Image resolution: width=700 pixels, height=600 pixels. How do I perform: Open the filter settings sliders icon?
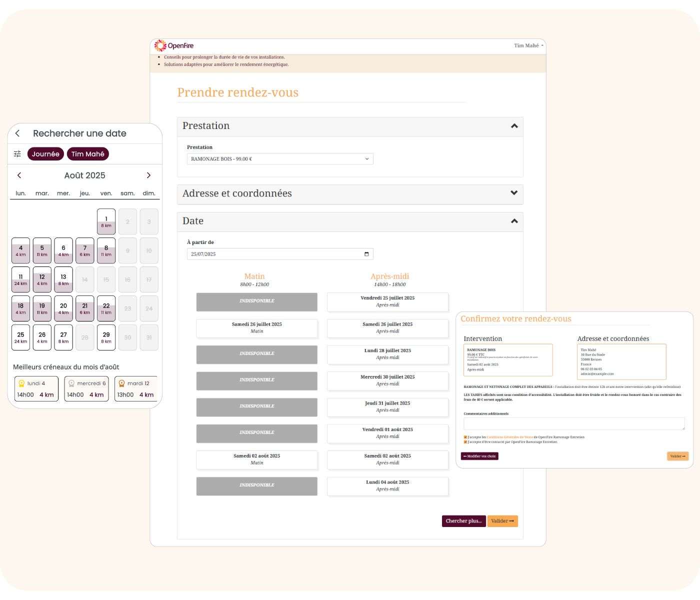[x=17, y=154]
